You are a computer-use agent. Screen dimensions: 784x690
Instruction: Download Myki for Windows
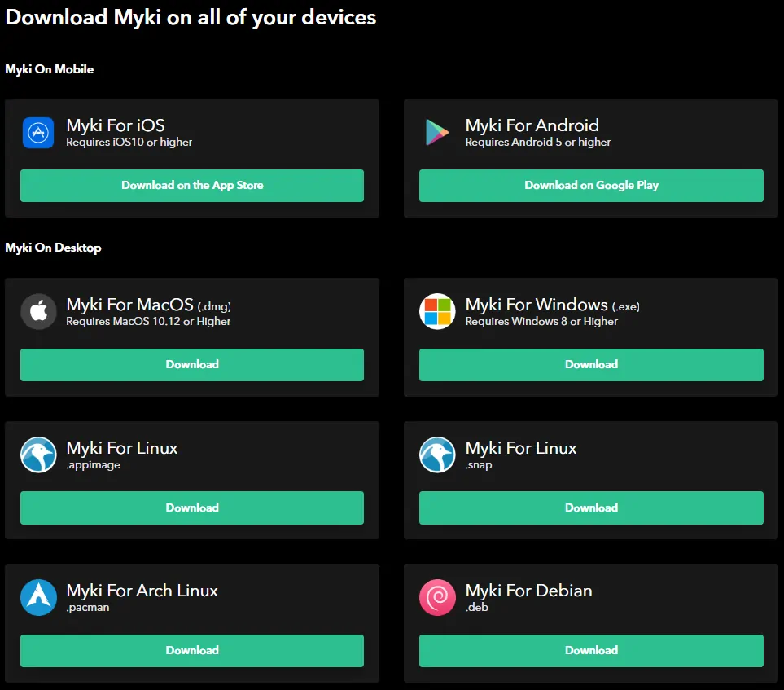click(591, 365)
